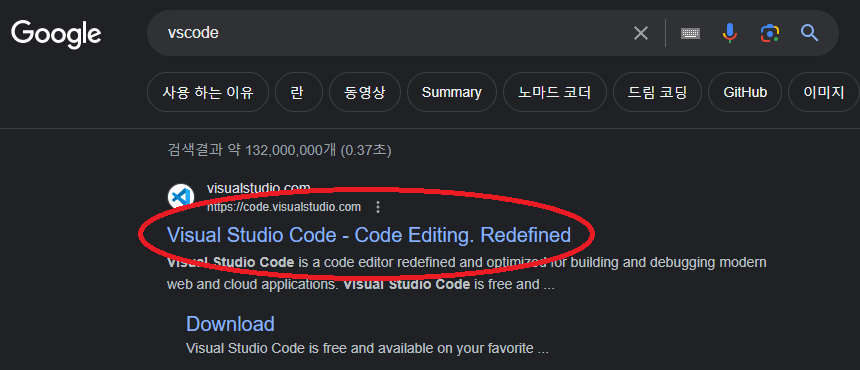This screenshot has height=370, width=860.
Task: Open Visual Studio Code - Code Editing. Redefined
Action: [369, 235]
